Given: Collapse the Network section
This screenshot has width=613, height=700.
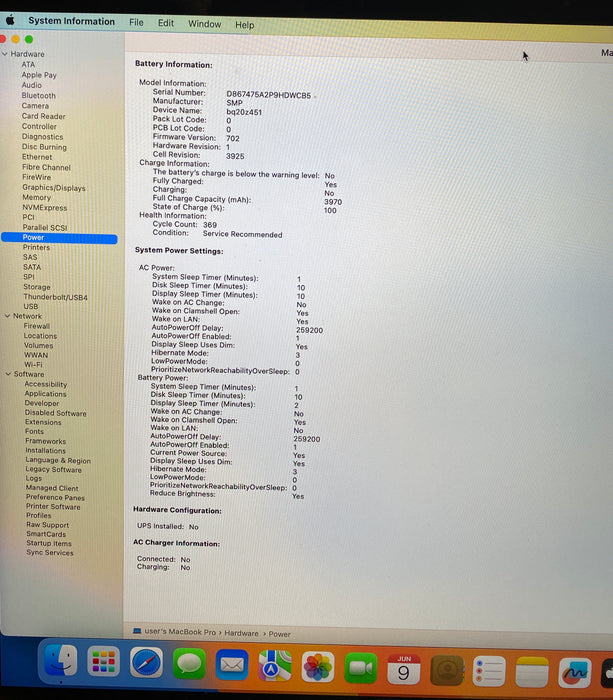Looking at the screenshot, I should tap(7, 316).
